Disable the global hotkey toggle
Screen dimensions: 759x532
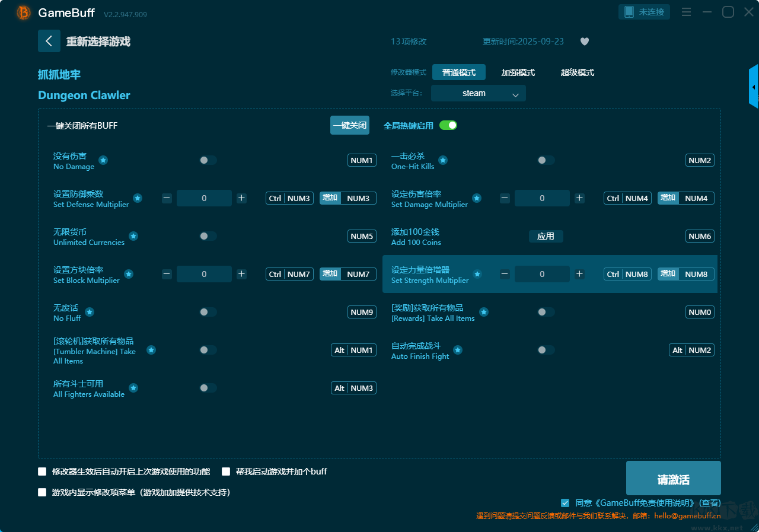point(448,125)
